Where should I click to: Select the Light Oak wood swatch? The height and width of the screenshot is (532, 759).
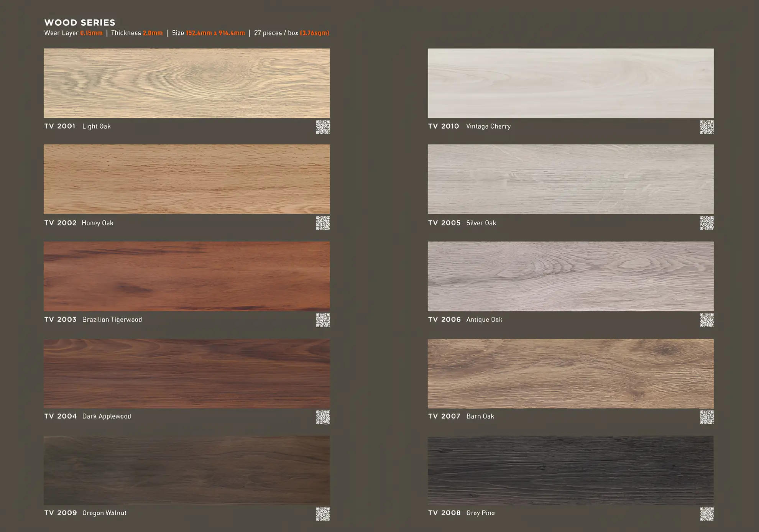click(187, 83)
